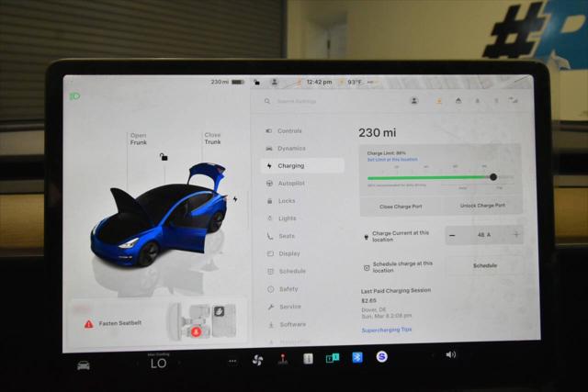Tap the headlights indicator icon
588x392 pixels.
tap(74, 96)
